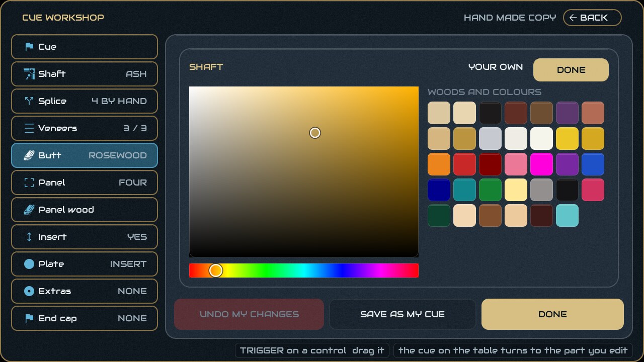Toggle the Insert YES option
This screenshot has height=362, width=644.
[85, 237]
